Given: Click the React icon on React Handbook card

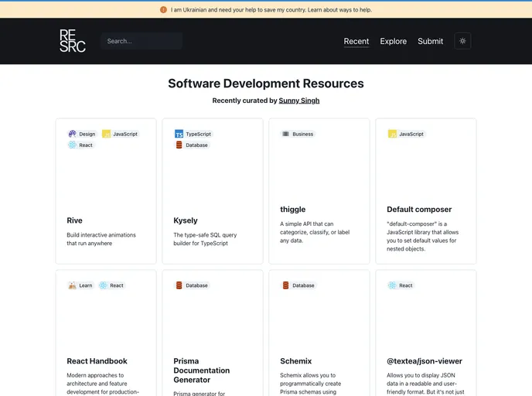Looking at the screenshot, I should click(103, 285).
